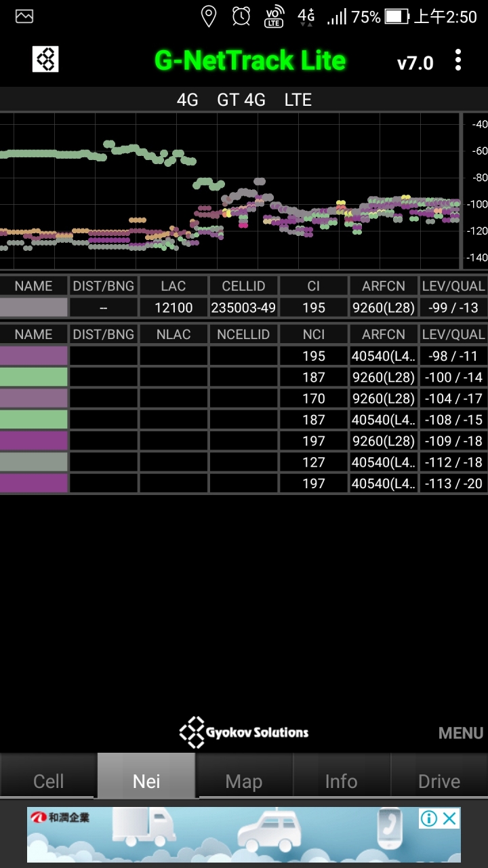The image size is (488, 868).
Task: Tap the NCI value 170
Action: (314, 398)
